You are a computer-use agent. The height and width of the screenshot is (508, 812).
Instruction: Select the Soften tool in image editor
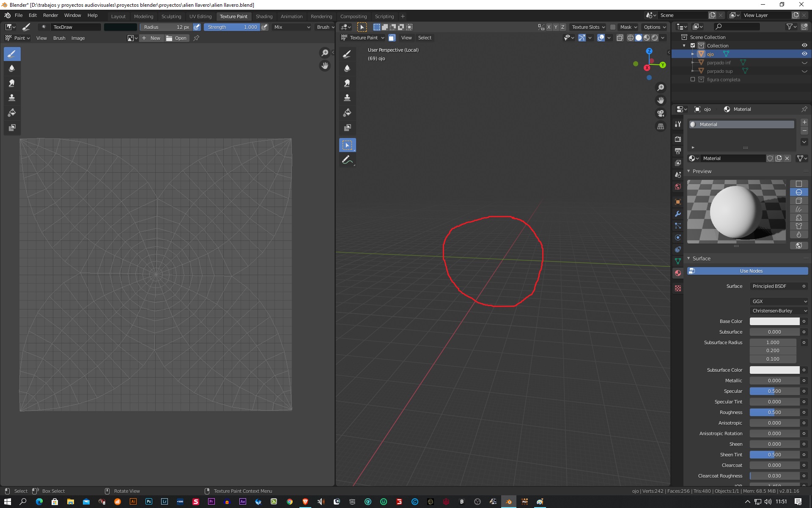(12, 68)
